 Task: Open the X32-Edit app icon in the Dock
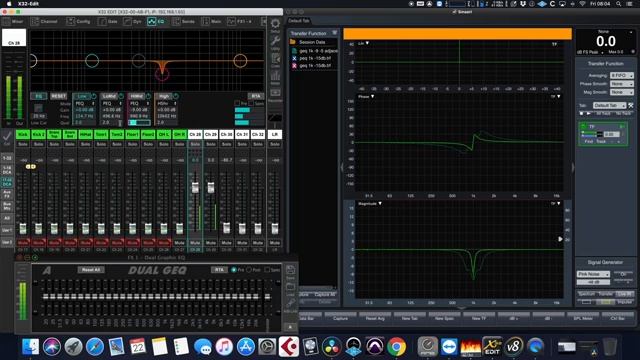pos(492,347)
